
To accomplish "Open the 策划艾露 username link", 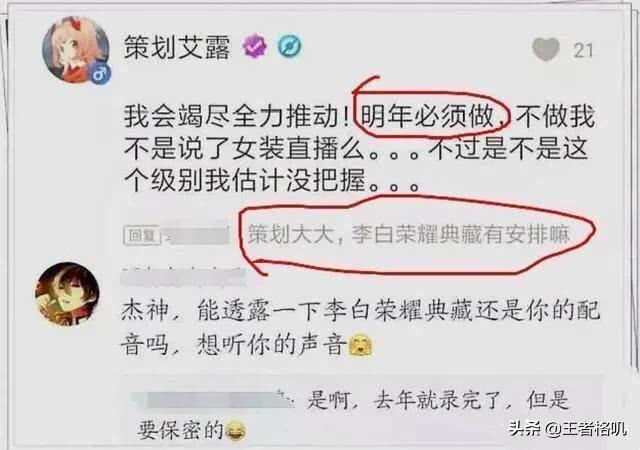I will pos(177,46).
